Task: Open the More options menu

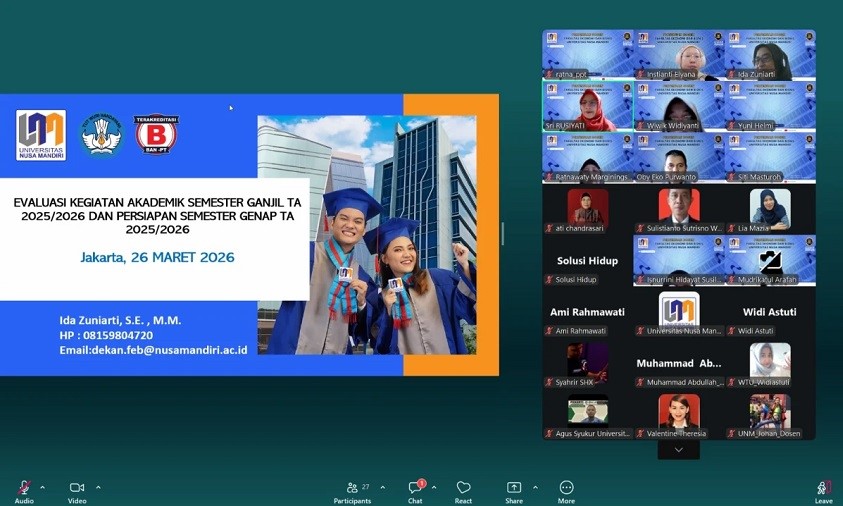Action: 567,487
